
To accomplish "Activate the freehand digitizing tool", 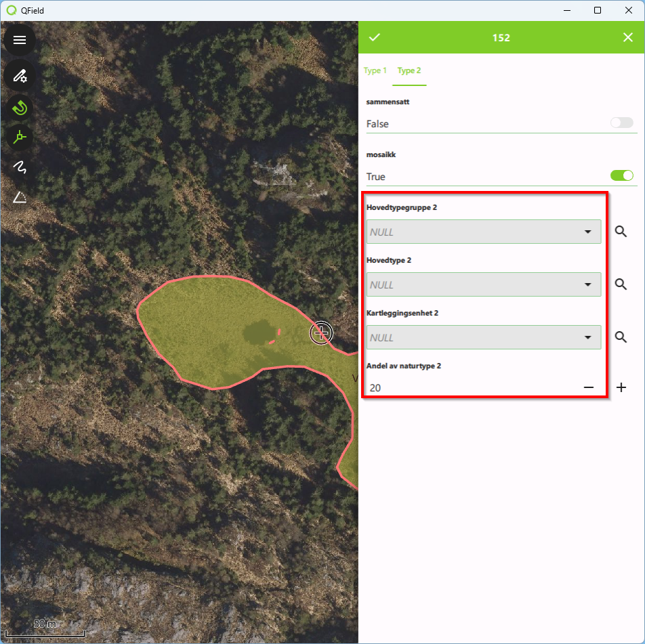I will [x=20, y=167].
